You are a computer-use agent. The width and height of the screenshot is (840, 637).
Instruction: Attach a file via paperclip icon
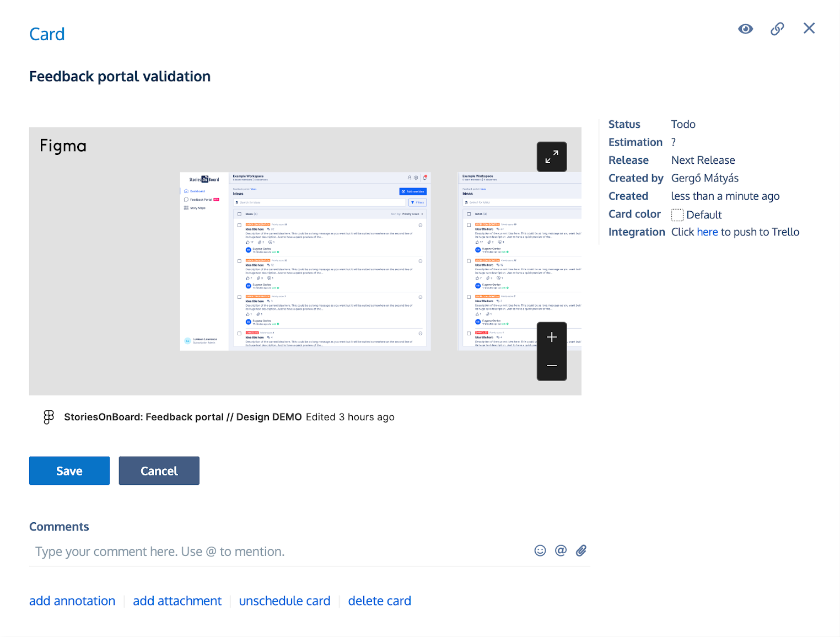tap(581, 550)
